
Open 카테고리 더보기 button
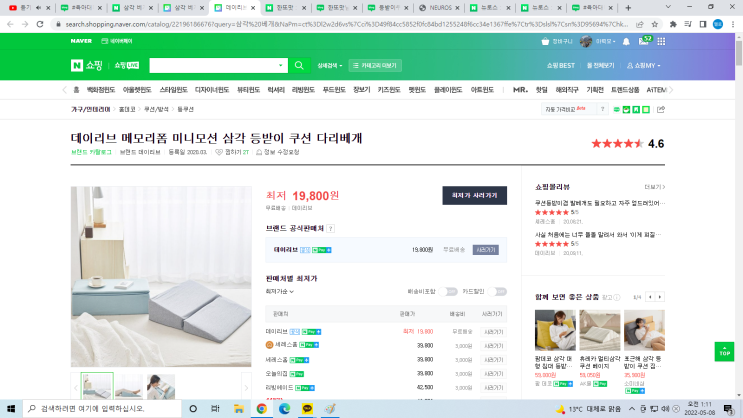tap(375, 65)
